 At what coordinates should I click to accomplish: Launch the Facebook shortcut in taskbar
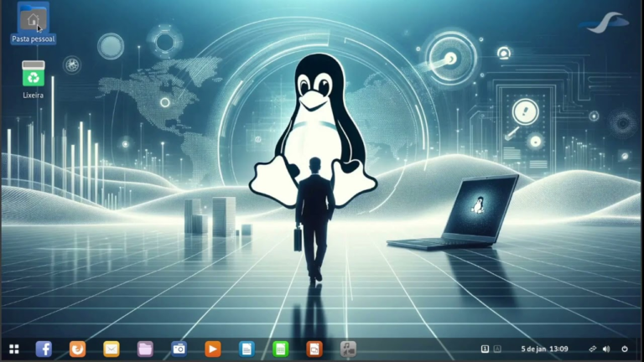tap(44, 349)
